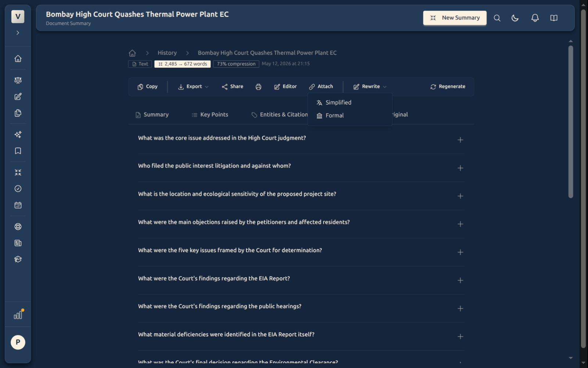
Task: Click the Attach button
Action: coord(321,86)
